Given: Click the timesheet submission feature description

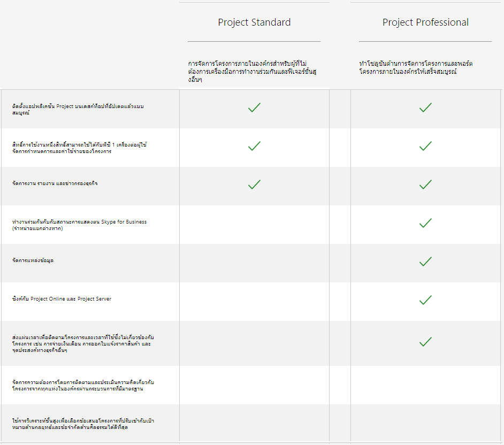Looking at the screenshot, I should pos(83,344).
